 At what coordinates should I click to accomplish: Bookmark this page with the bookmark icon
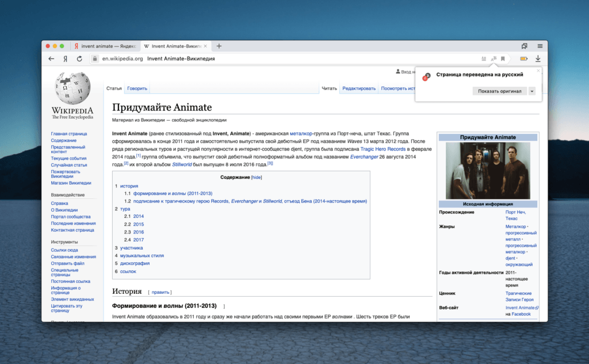503,59
